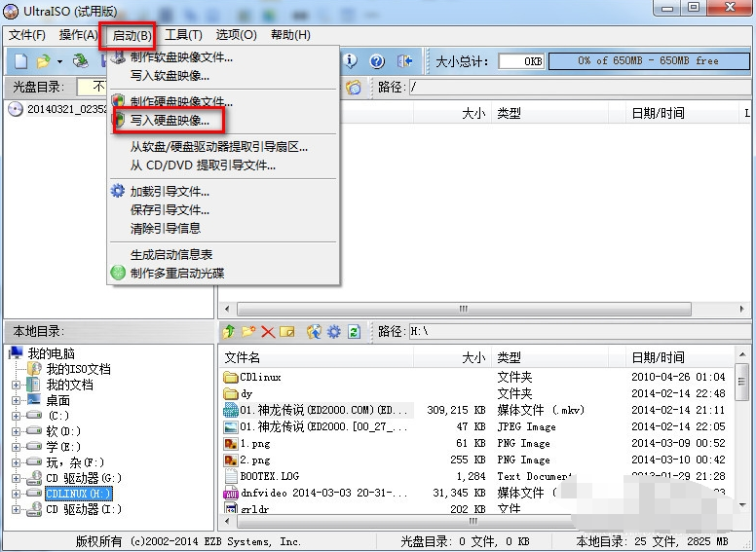
Task: Expand the 玩，杂(F:) drive node
Action: point(16,462)
